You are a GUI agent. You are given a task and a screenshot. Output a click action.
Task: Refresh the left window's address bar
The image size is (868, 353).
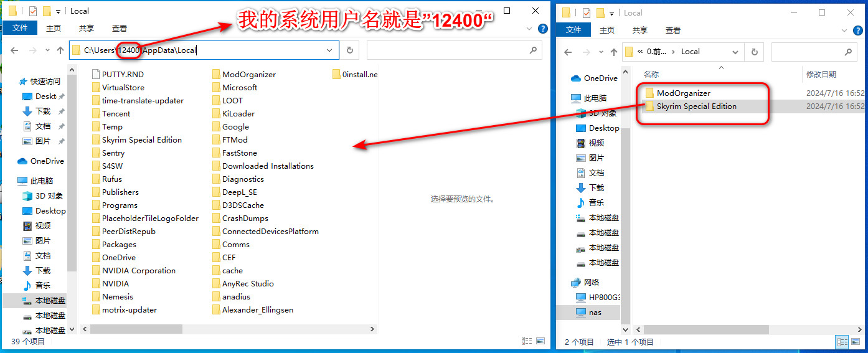349,50
